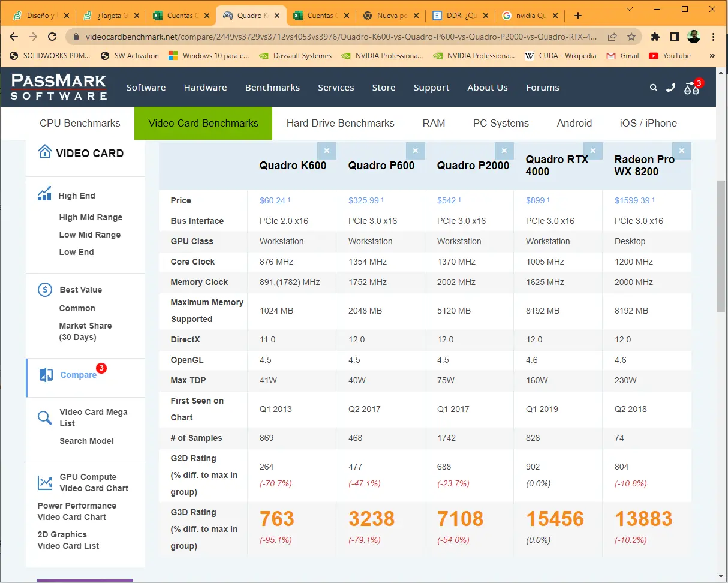The width and height of the screenshot is (728, 583).
Task: Open the Benchmarks navigation menu
Action: [272, 88]
